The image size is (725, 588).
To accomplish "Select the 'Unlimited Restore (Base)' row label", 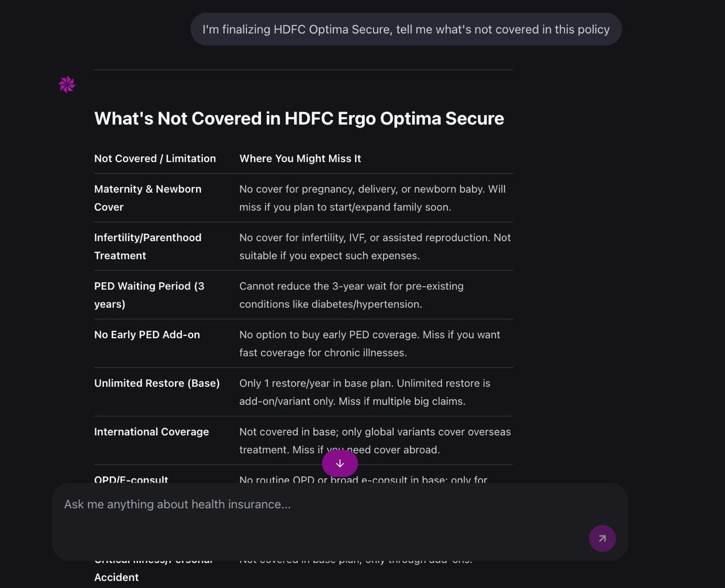I will (x=157, y=384).
